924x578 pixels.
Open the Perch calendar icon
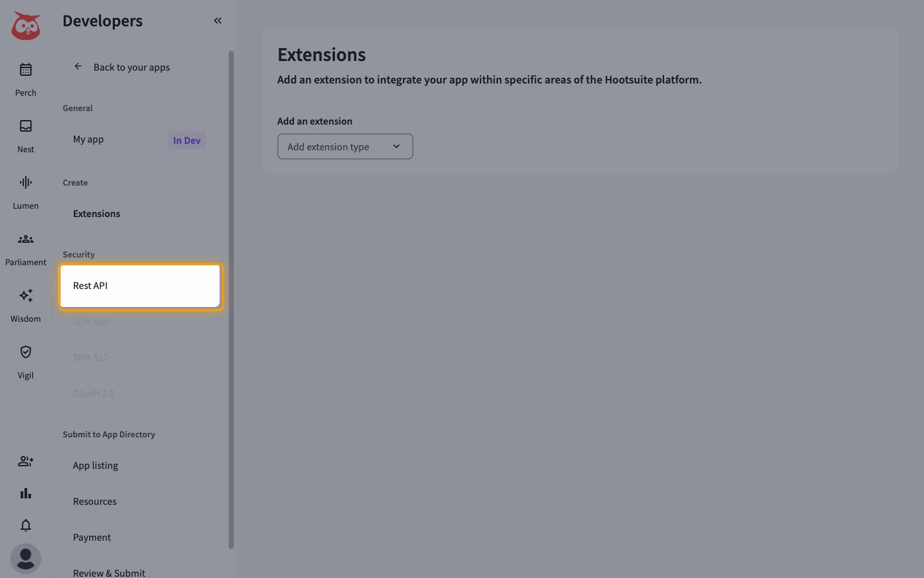coord(26,69)
